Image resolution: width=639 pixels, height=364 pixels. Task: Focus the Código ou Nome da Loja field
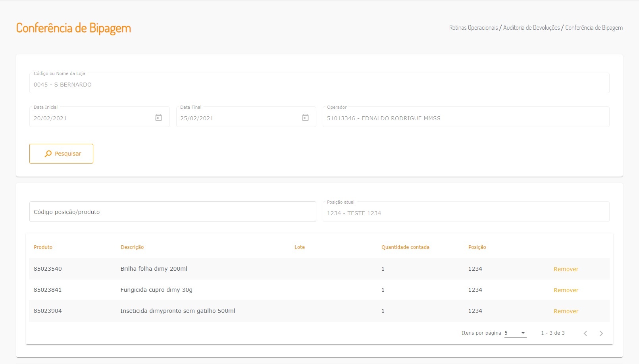pyautogui.click(x=319, y=83)
